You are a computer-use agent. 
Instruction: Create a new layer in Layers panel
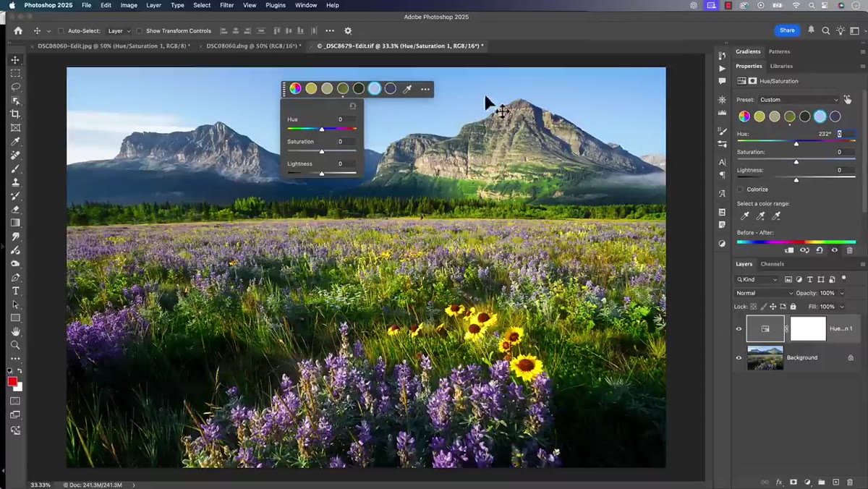[x=835, y=482]
